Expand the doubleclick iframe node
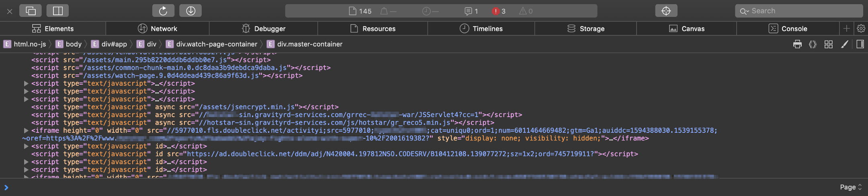This screenshot has height=196, width=868. (x=26, y=130)
